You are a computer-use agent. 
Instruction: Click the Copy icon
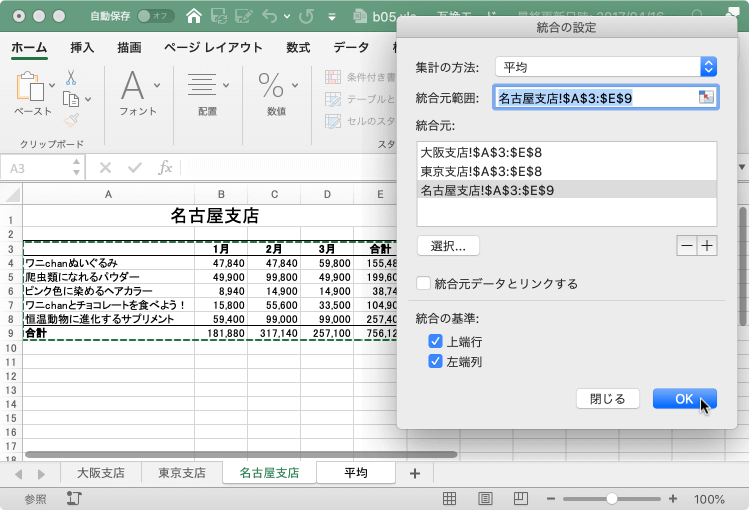71,99
